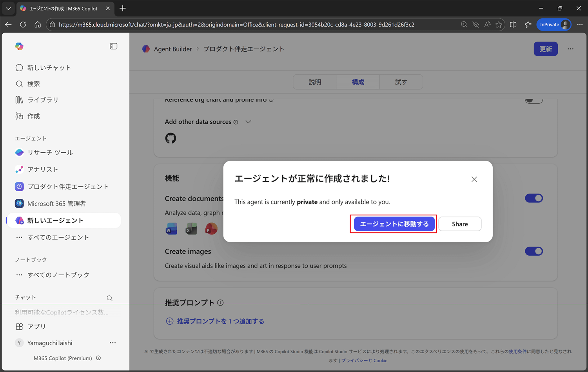
Task: Click 推奨プロンプトを1つ追加する link
Action: [x=215, y=321]
